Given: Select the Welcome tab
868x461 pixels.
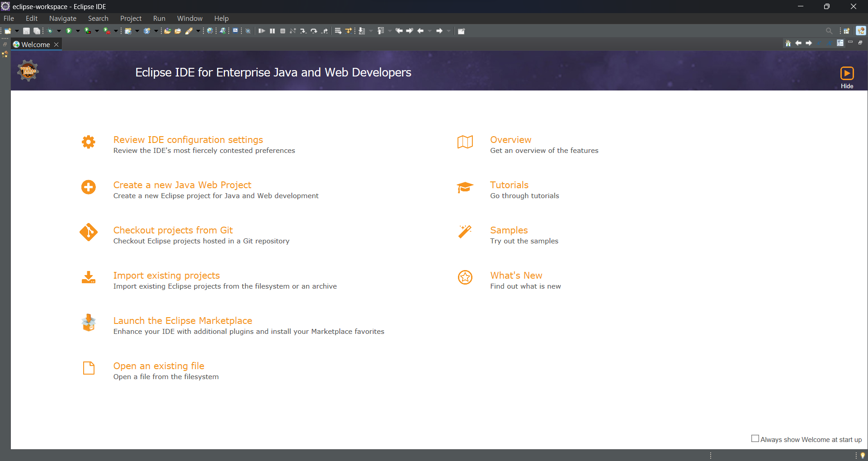Looking at the screenshot, I should [x=36, y=44].
